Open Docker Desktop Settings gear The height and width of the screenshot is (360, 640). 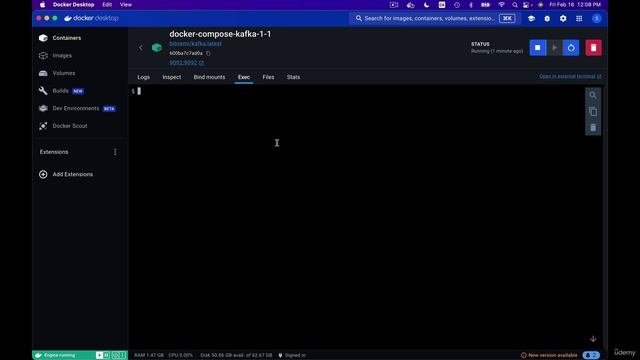[x=563, y=18]
